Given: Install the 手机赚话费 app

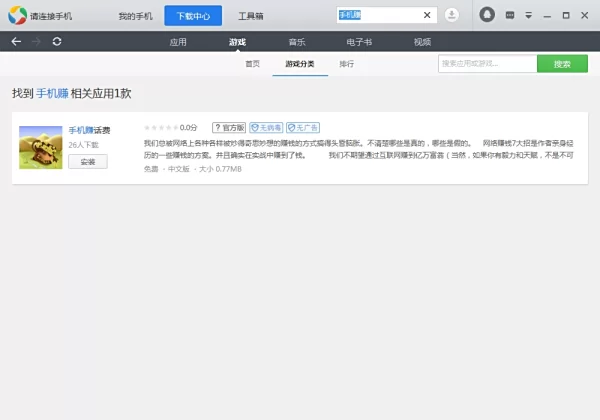Looking at the screenshot, I should click(87, 161).
